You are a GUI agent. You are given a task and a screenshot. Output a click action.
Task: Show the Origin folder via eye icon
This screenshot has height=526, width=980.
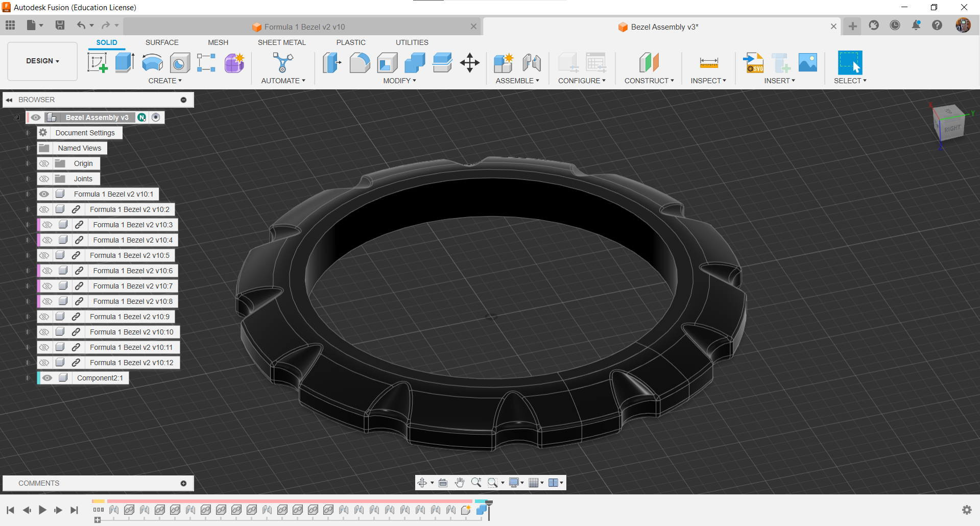tap(44, 163)
